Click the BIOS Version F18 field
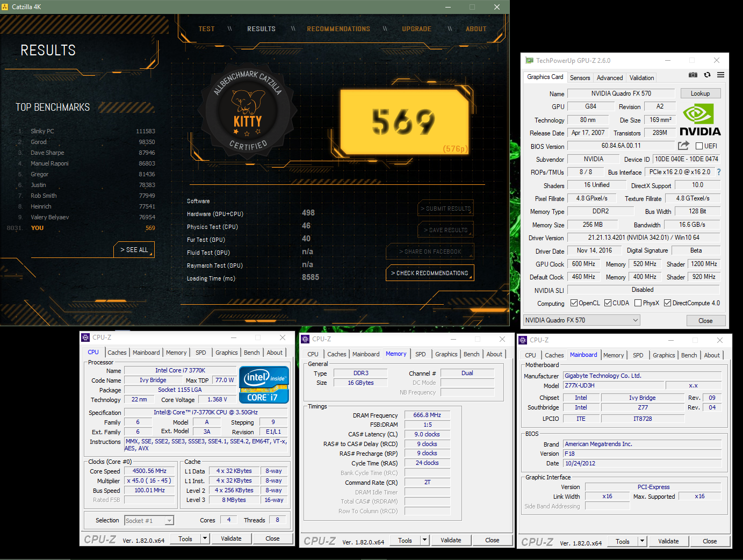The width and height of the screenshot is (743, 560). pyautogui.click(x=642, y=454)
